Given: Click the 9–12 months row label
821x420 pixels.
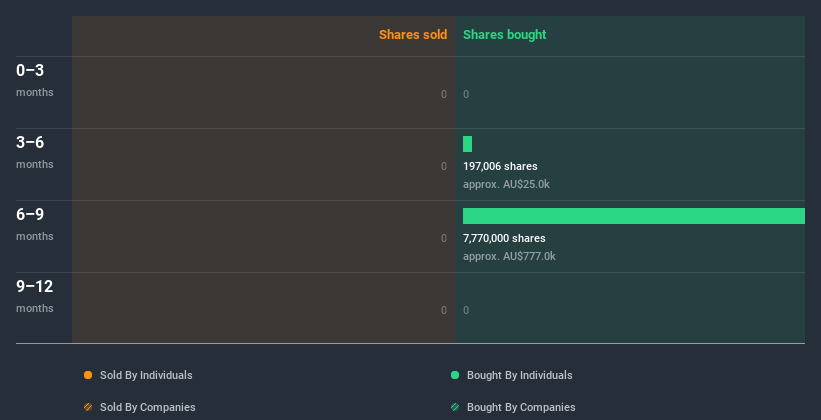Looking at the screenshot, I should pos(34,295).
